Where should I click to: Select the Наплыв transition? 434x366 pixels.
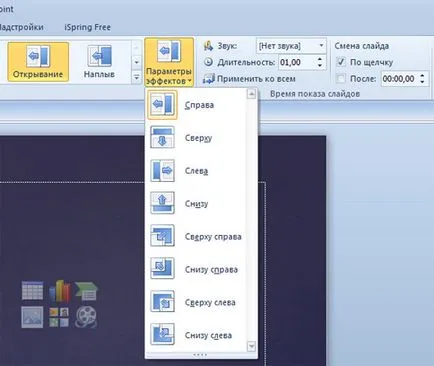click(99, 62)
